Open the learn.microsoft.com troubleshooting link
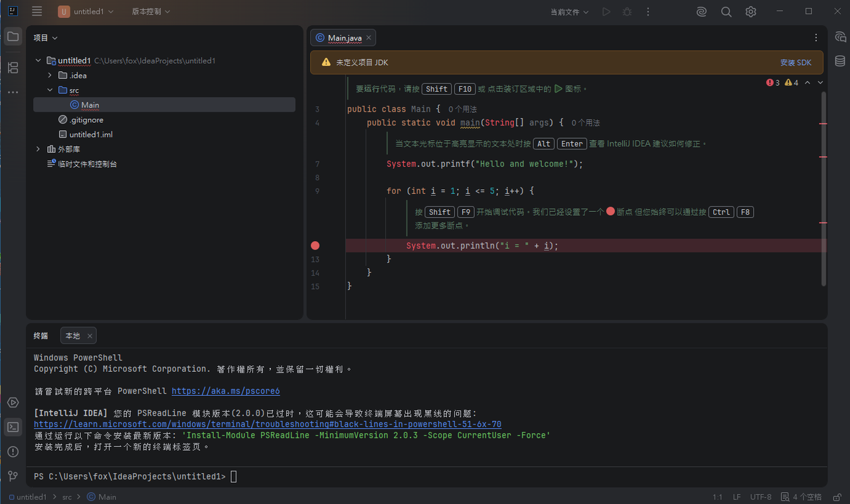The image size is (850, 504). pos(268,424)
